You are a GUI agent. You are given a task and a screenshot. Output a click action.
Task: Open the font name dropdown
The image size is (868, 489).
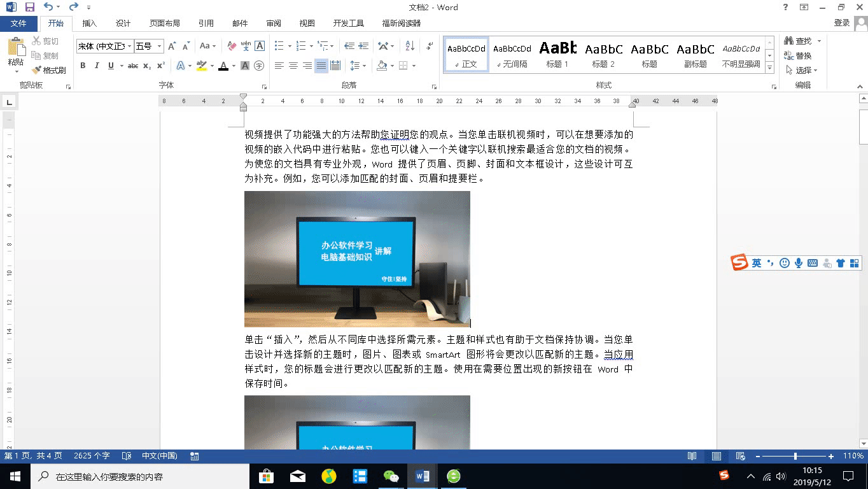tap(130, 46)
